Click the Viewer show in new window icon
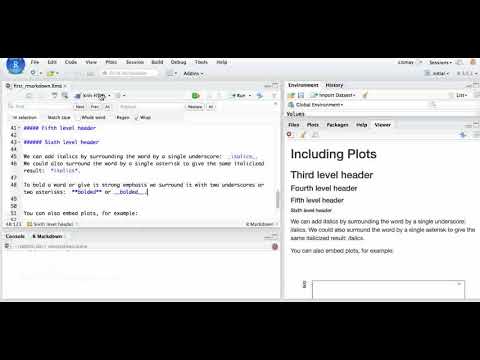Screen dimensions: 480x360 coord(315,135)
